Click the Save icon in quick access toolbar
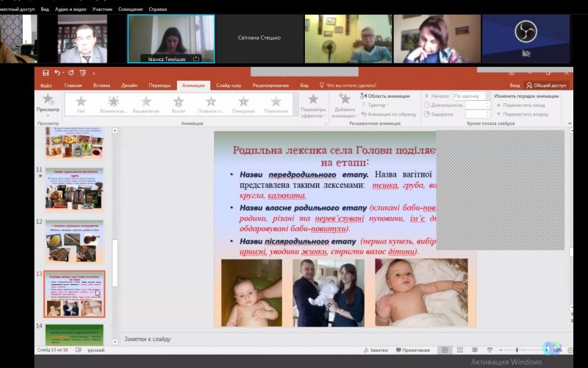This screenshot has height=368, width=588. point(46,73)
